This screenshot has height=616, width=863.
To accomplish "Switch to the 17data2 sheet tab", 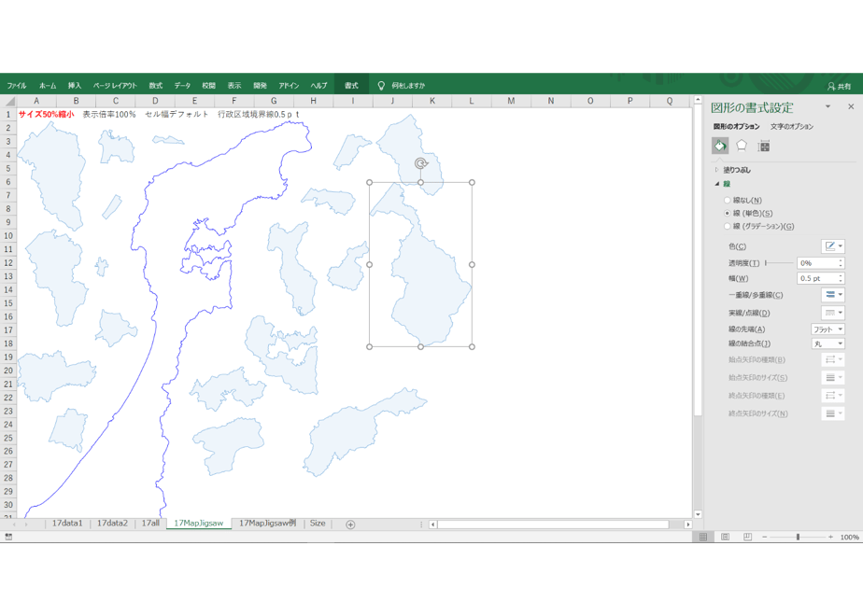I will [x=112, y=523].
